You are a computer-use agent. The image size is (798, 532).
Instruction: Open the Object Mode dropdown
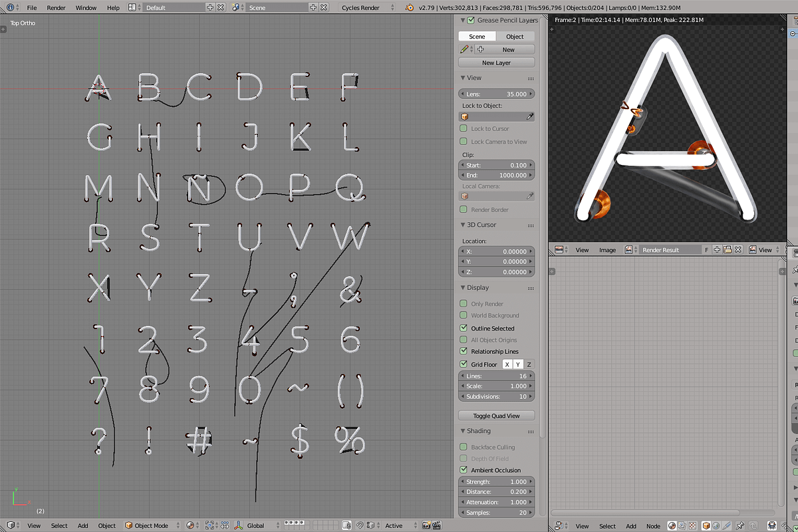click(152, 525)
